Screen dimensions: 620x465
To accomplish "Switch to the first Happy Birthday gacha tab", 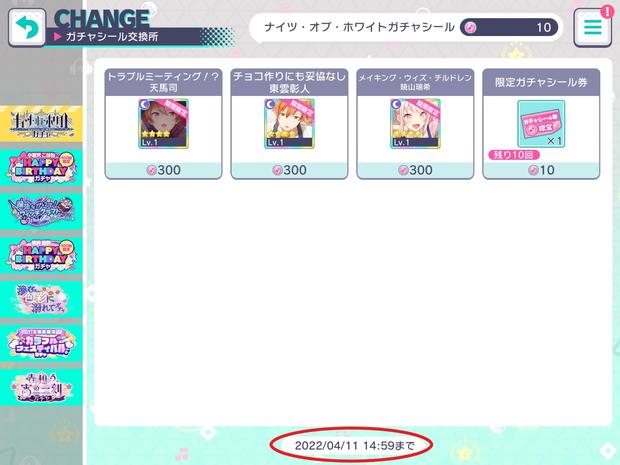I will pyautogui.click(x=41, y=167).
